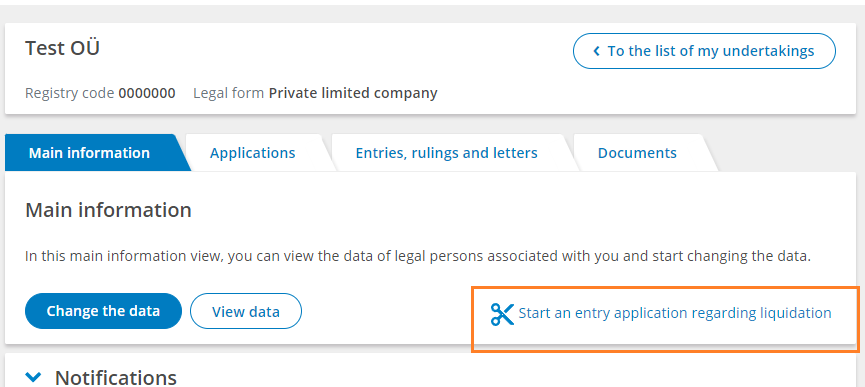Return to the list of my undertakings
The image size is (865, 387).
coord(704,51)
